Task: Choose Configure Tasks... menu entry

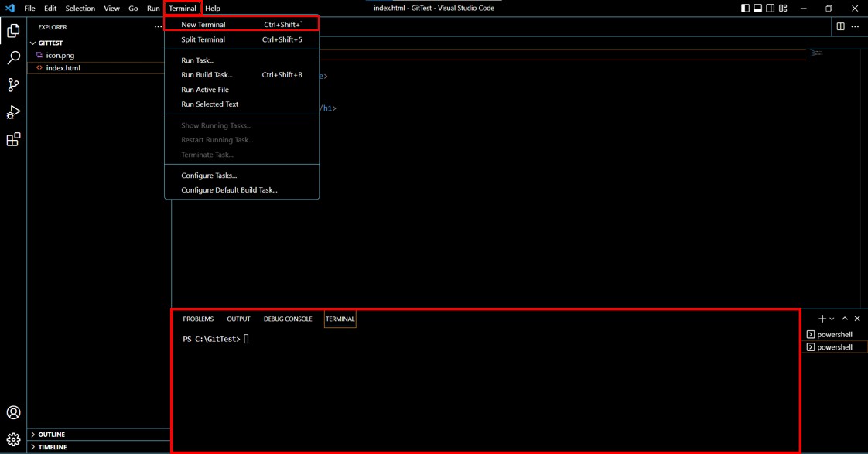Action: point(242,175)
